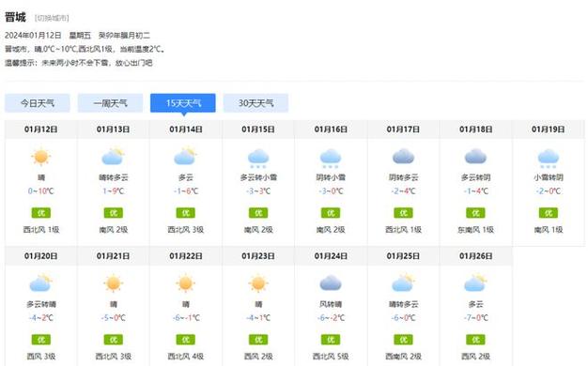
Task: Click the green 优 badge under 01月15日
Action: click(x=258, y=213)
